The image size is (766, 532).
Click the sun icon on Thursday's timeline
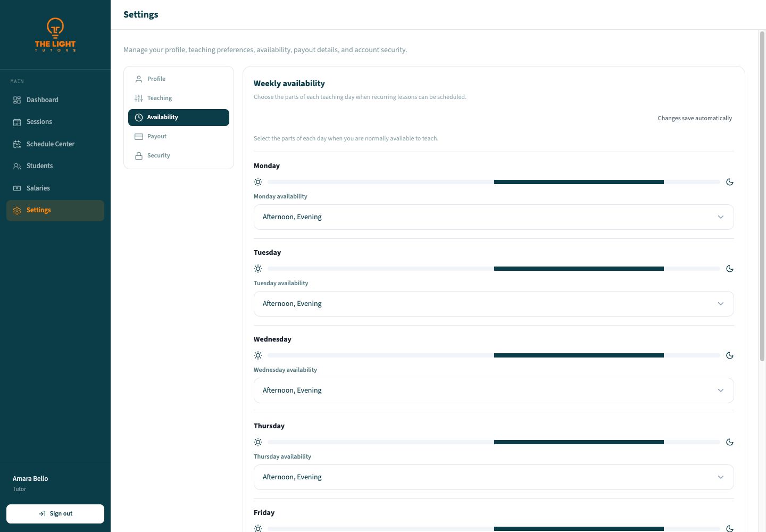[x=258, y=442]
